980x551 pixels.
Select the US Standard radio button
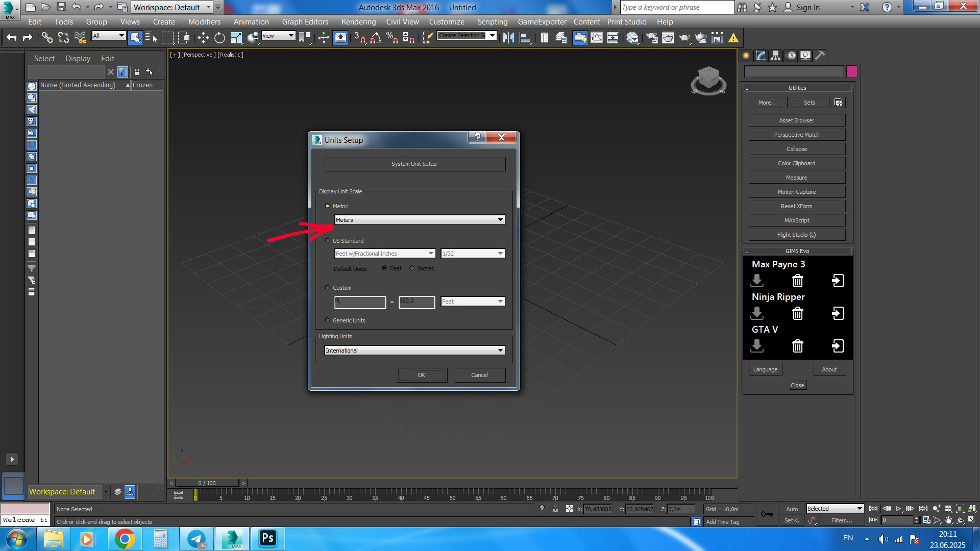click(328, 240)
